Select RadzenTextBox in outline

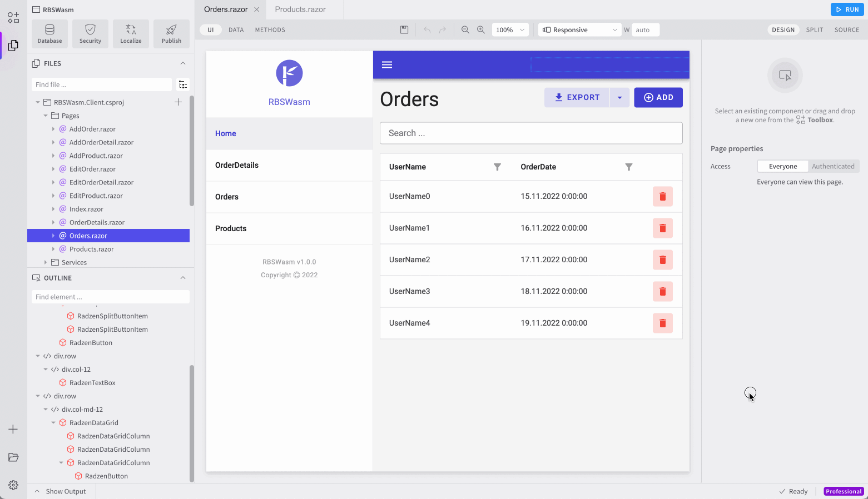pos(92,383)
